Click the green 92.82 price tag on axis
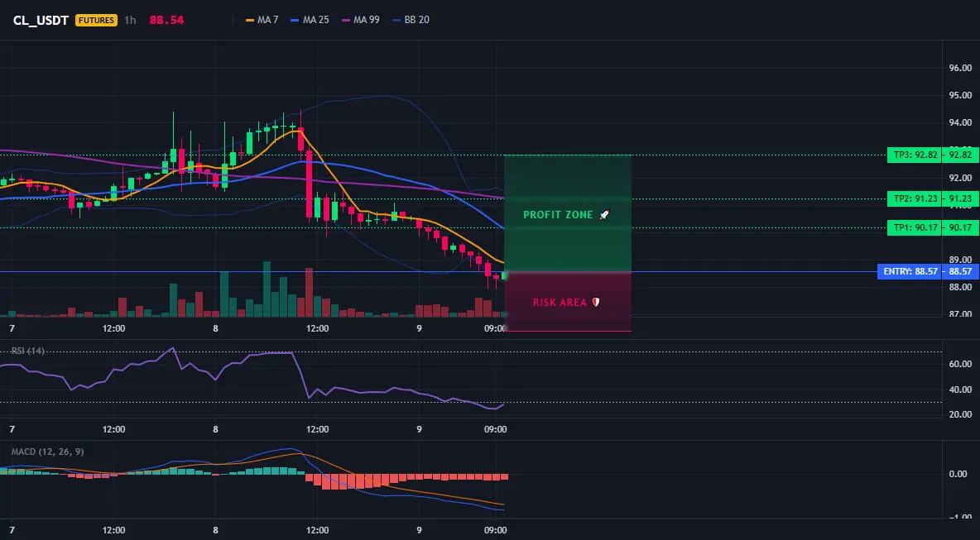 point(961,155)
